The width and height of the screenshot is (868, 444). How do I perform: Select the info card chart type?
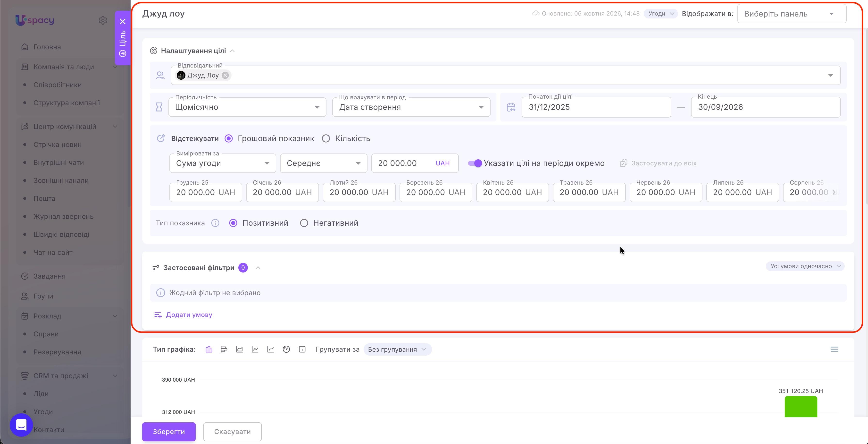point(302,349)
